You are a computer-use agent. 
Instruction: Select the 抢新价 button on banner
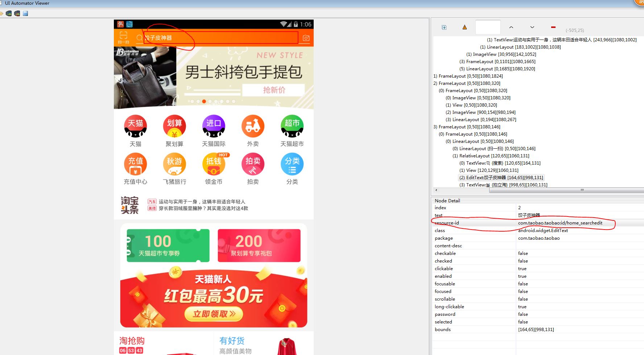tap(273, 90)
